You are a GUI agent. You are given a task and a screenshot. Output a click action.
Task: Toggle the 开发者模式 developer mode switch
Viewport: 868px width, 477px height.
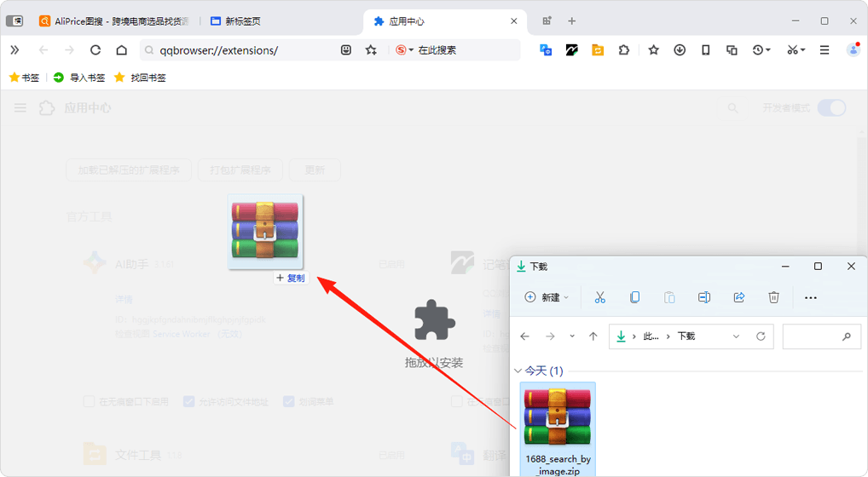coord(831,108)
